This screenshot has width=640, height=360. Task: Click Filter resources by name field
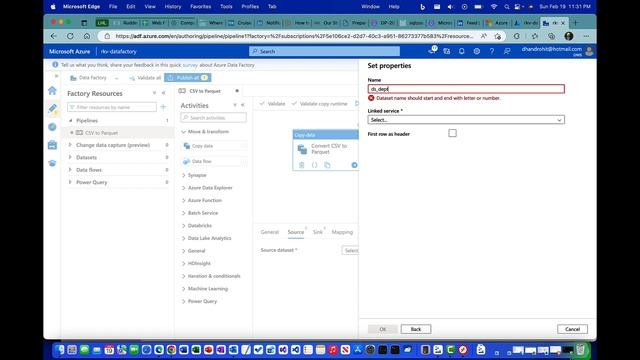click(112, 107)
